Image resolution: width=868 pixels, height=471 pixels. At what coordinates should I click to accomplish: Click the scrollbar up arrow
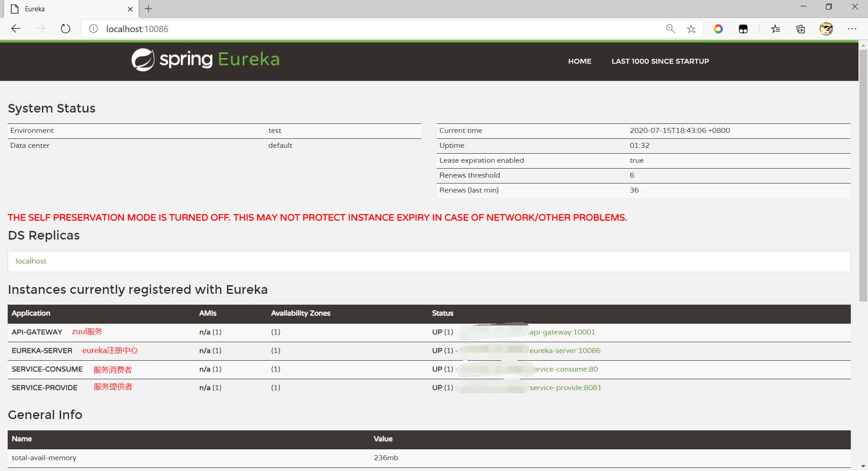click(863, 46)
